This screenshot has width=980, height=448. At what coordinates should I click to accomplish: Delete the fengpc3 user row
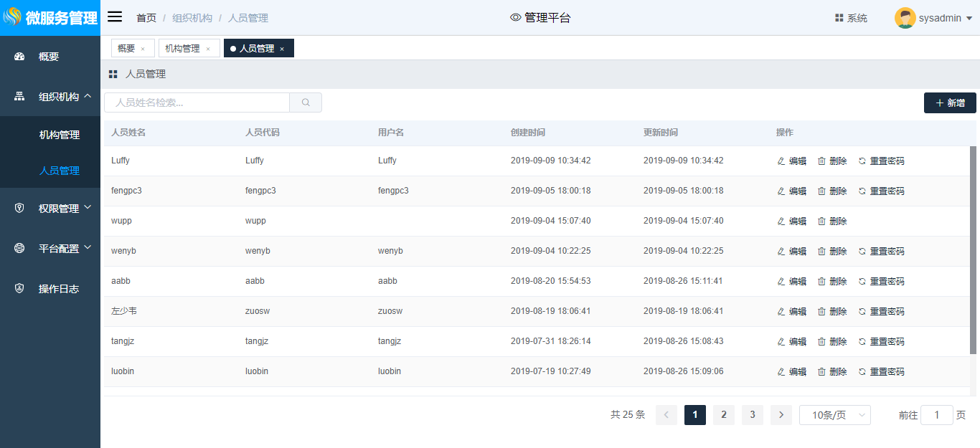click(x=832, y=191)
